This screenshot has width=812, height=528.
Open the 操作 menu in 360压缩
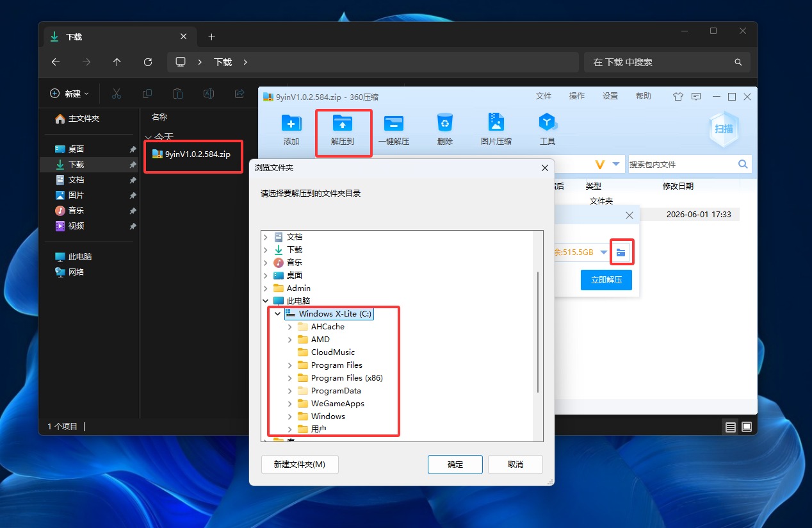pos(577,96)
